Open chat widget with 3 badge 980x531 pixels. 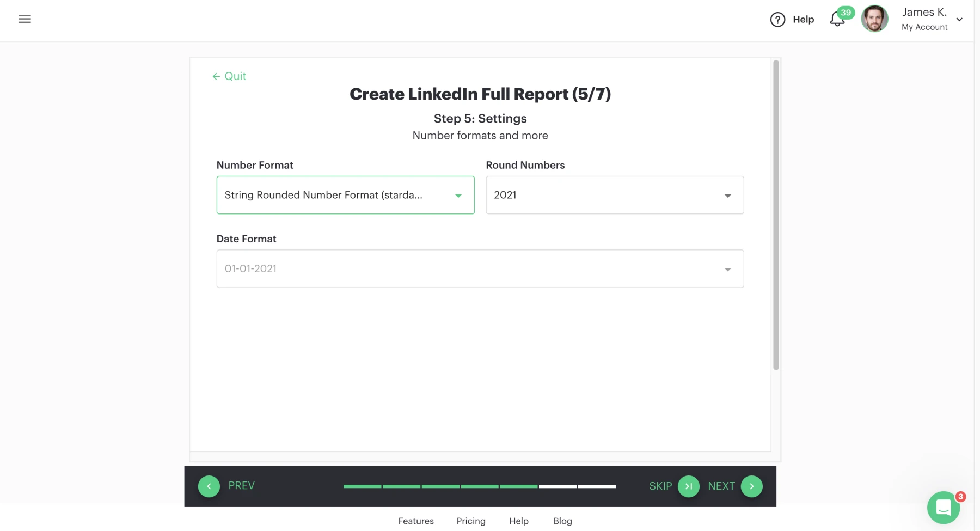[x=944, y=508]
